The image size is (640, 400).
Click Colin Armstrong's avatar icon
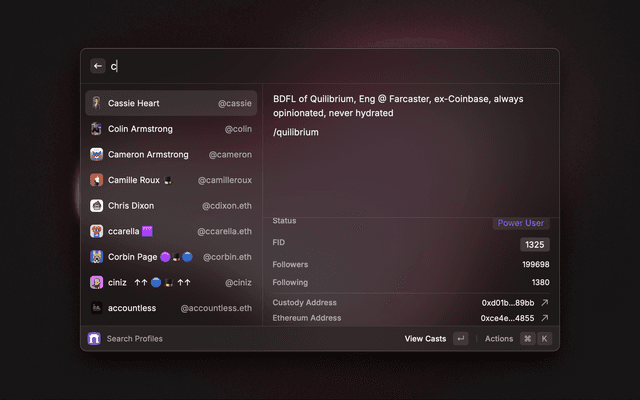click(x=96, y=129)
